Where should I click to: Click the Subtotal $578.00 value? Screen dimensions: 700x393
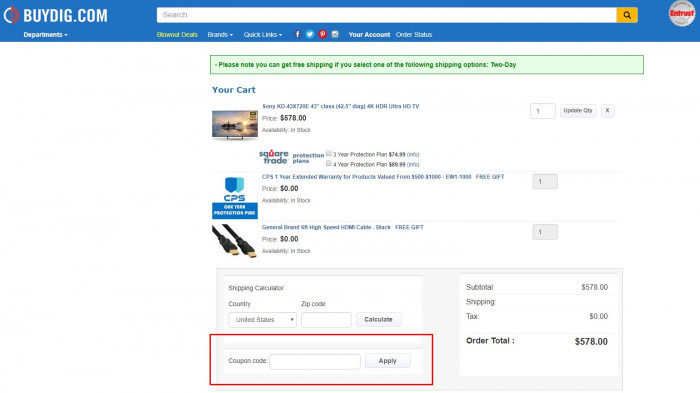[x=594, y=287]
